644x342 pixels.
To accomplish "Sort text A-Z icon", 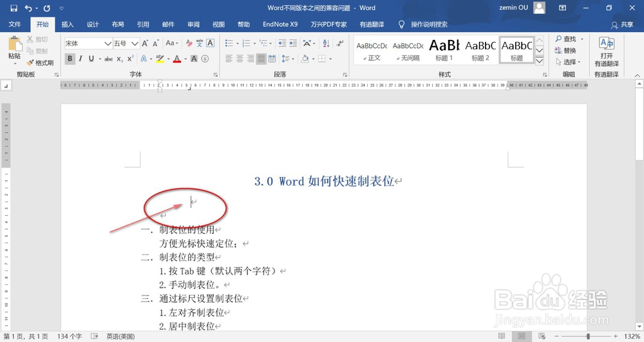I will click(326, 43).
